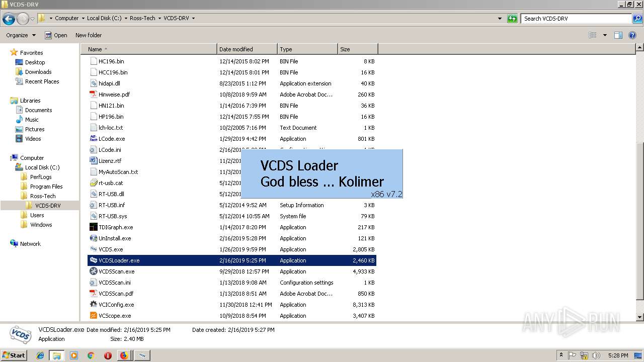Sort by the Type column header
The height and width of the screenshot is (362, 644).
tap(307, 49)
